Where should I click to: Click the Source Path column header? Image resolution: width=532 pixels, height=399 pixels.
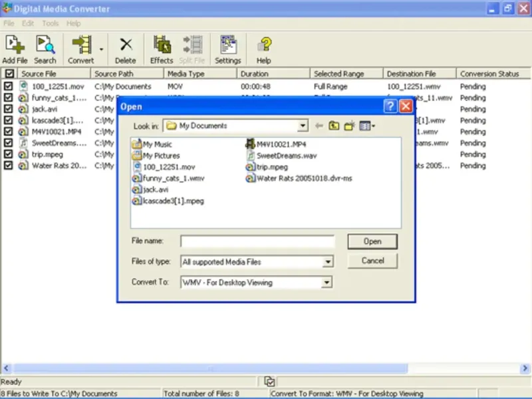pos(127,74)
